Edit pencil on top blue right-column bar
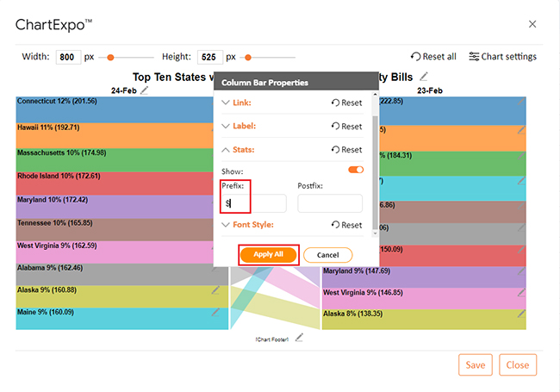The image size is (560, 392). click(x=521, y=102)
